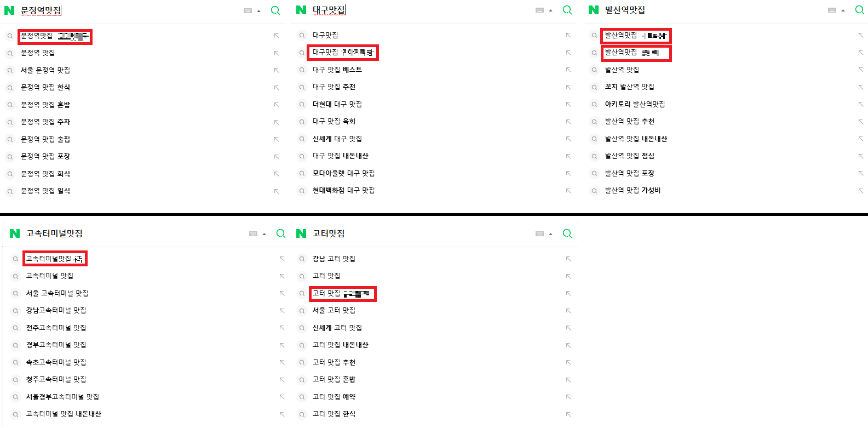This screenshot has height=428, width=868.
Task: Click the Naver logo next to 대구맛집
Action: pos(301,10)
